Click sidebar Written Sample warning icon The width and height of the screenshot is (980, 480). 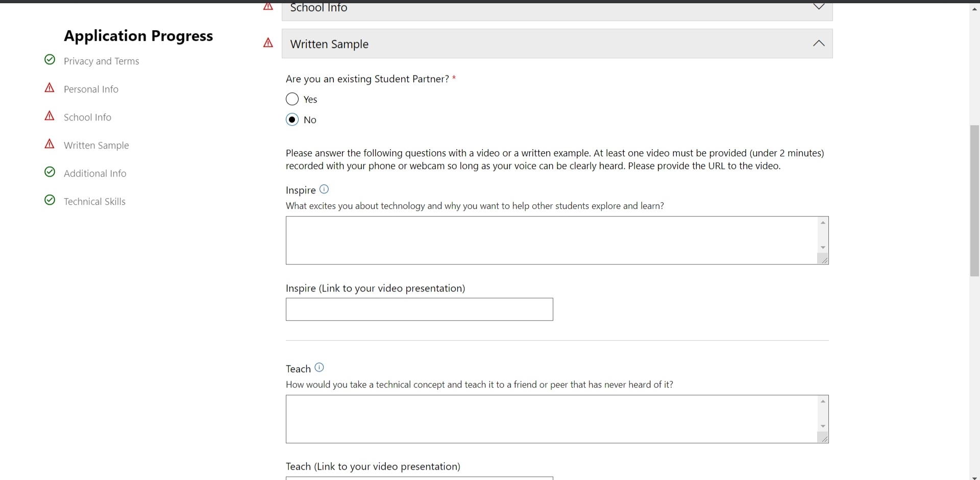click(50, 145)
